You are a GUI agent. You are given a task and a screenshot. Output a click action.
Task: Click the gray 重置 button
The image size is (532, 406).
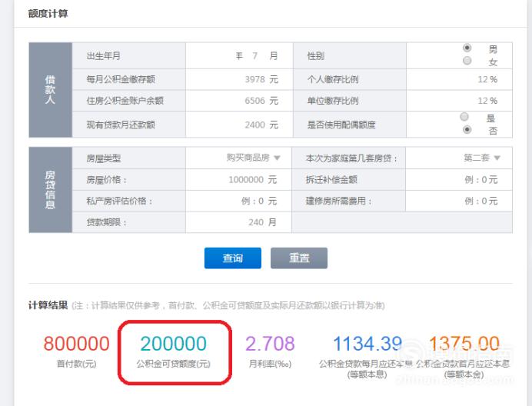(299, 258)
